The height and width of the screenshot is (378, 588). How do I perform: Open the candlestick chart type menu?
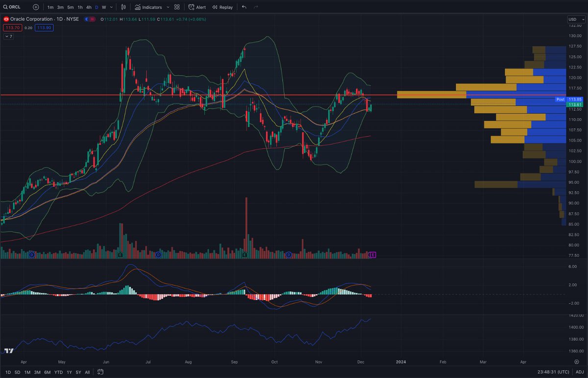123,7
